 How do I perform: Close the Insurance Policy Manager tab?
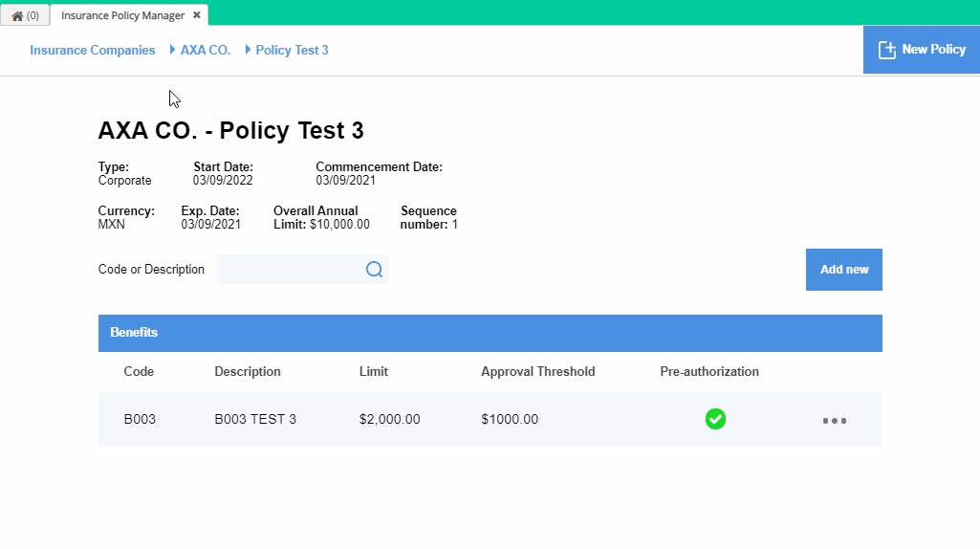[196, 15]
